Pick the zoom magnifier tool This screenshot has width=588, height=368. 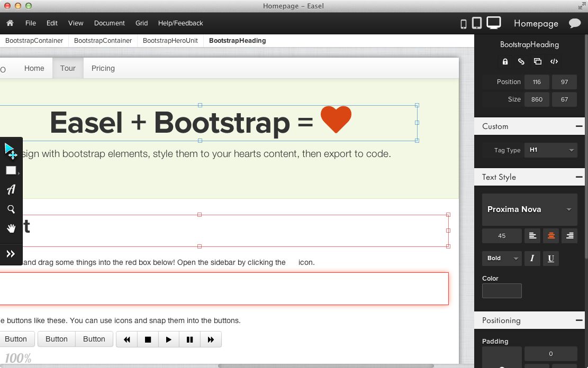click(11, 209)
